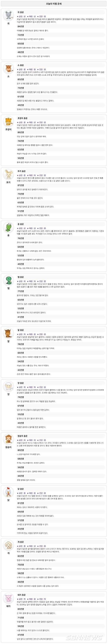Open the 쥐 총운 heading
The height and width of the screenshot is (644, 108).
[21, 12]
